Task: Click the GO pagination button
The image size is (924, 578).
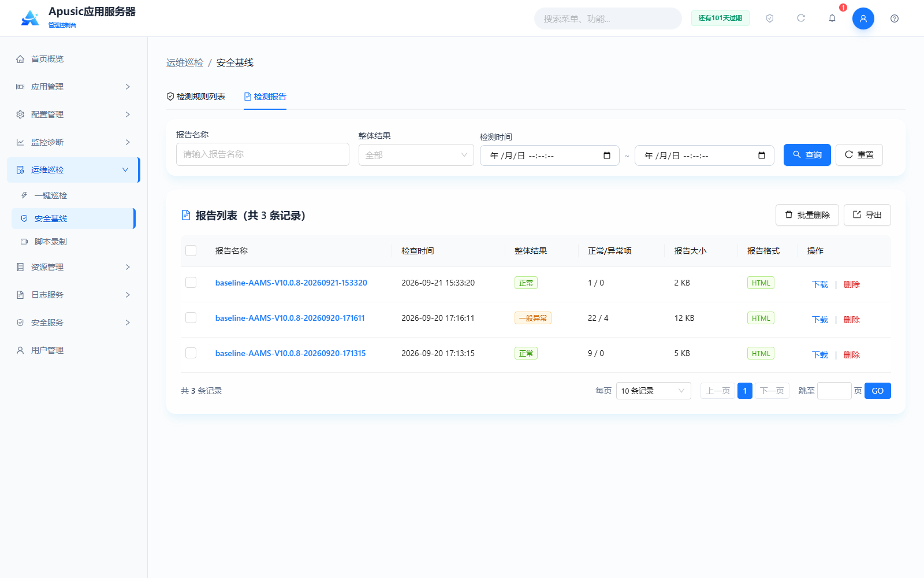Action: click(878, 391)
